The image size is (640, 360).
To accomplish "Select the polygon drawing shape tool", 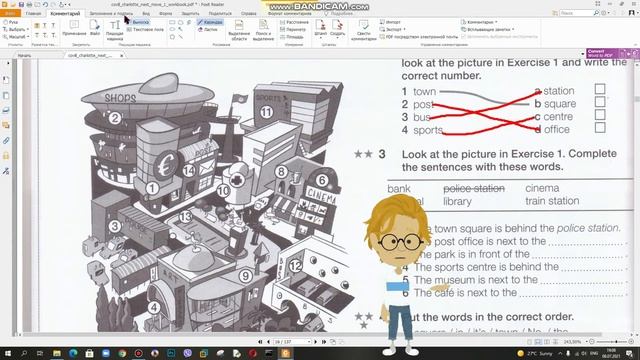I will click(172, 37).
